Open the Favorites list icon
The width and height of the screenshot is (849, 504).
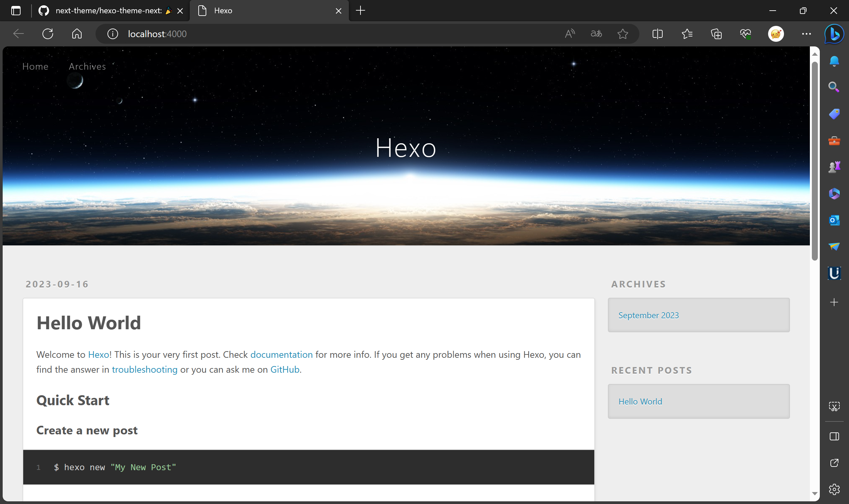coord(687,33)
